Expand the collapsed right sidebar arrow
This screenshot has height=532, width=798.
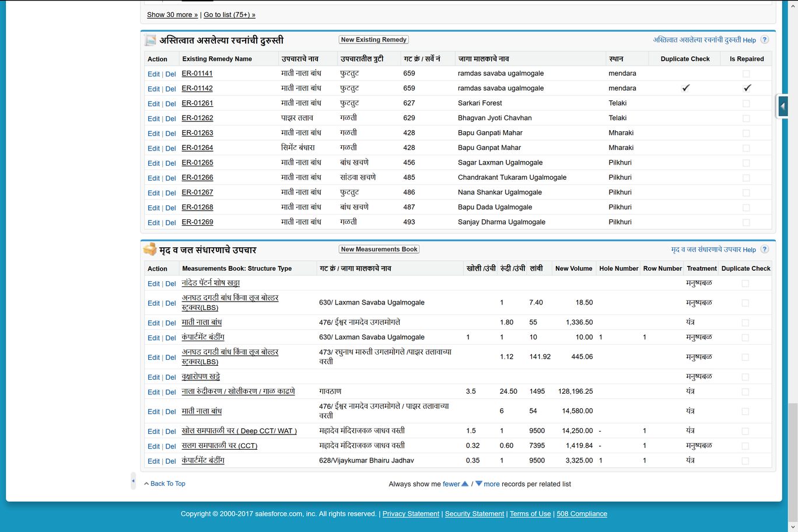(783, 106)
